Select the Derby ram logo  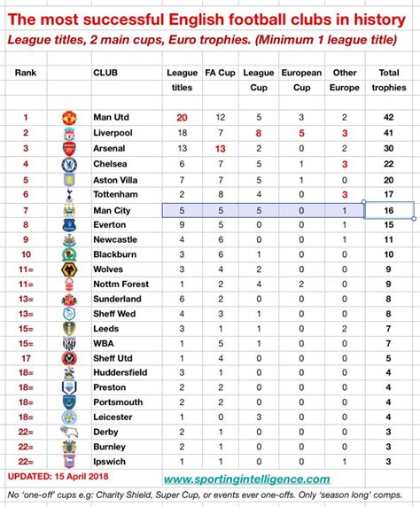[69, 432]
